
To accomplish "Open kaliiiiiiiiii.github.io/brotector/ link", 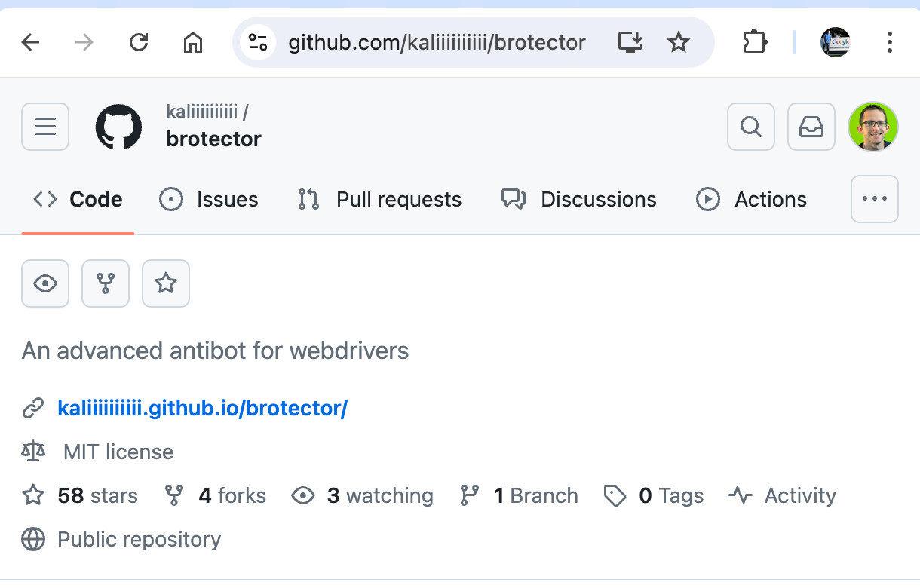I will point(202,408).
